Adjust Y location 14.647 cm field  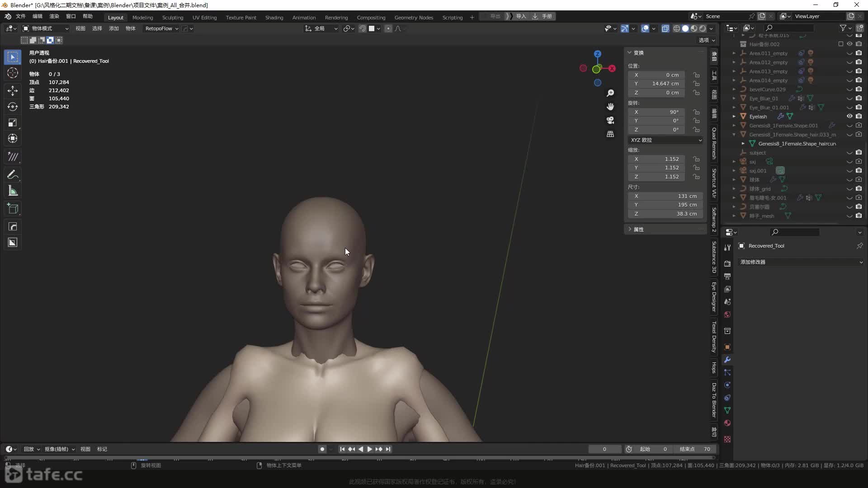pyautogui.click(x=656, y=84)
